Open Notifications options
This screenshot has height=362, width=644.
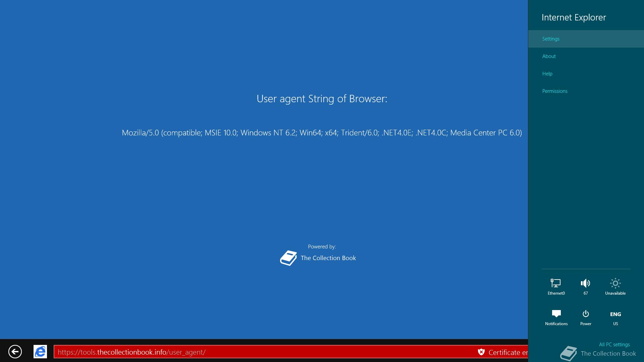coord(556,317)
